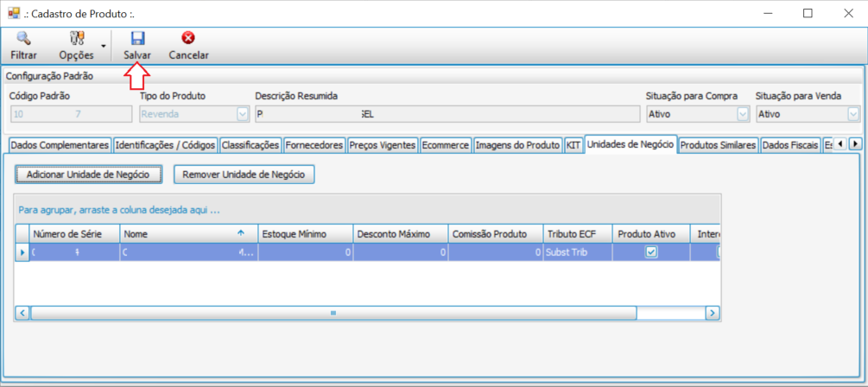The width and height of the screenshot is (868, 387).
Task: Open the Opções tools icon
Action: [x=76, y=38]
